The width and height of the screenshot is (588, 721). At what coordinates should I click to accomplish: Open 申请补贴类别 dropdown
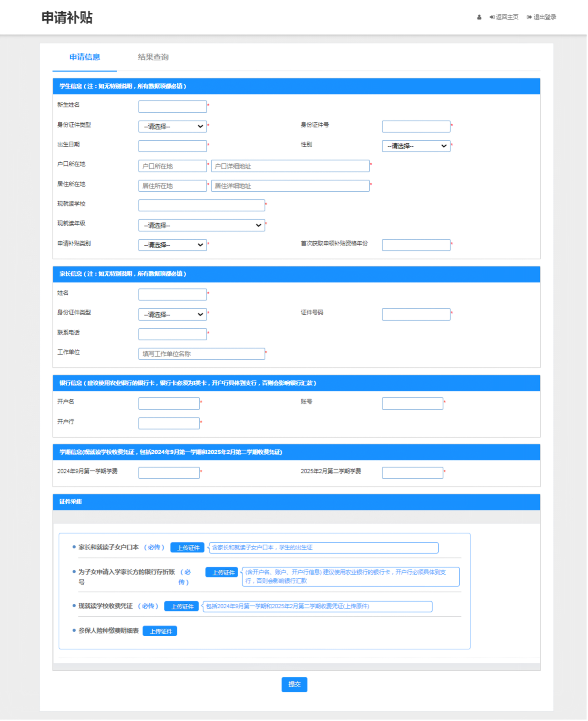[172, 245]
